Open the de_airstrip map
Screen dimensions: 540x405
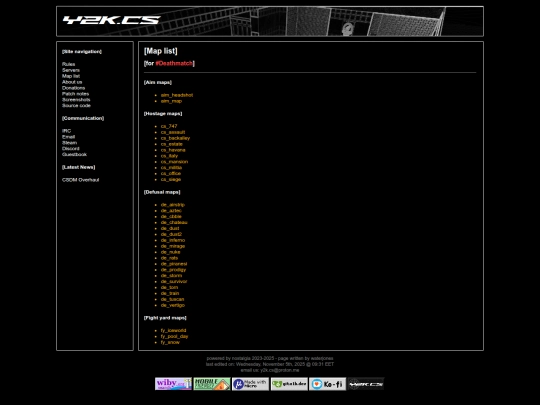(173, 205)
